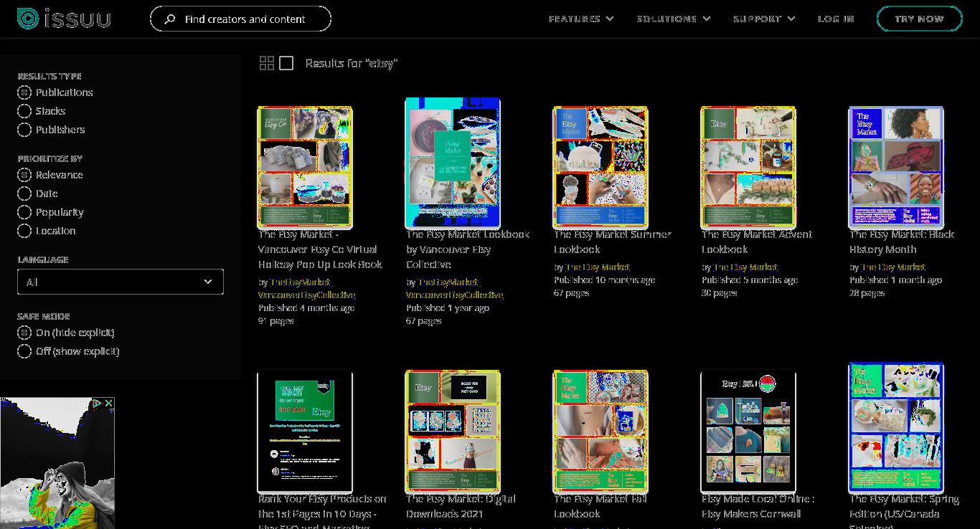This screenshot has height=529, width=980.
Task: Open TheEtsyMarket author link under Summer Lookbook
Action: [598, 267]
